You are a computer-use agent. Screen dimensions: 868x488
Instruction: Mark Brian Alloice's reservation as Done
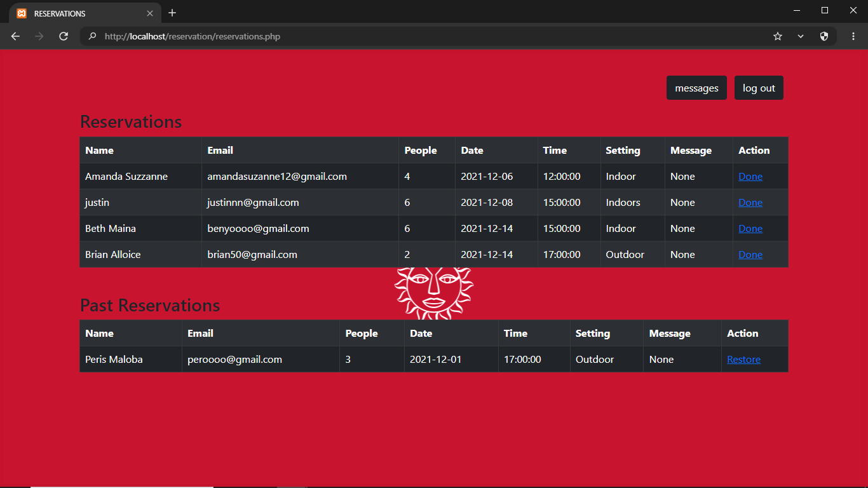(750, 255)
